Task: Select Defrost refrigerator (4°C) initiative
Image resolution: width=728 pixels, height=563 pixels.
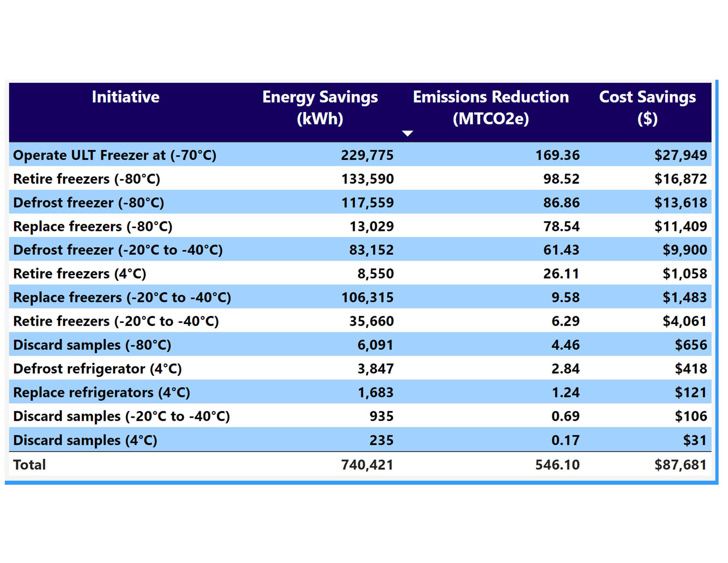Action: coord(97,369)
